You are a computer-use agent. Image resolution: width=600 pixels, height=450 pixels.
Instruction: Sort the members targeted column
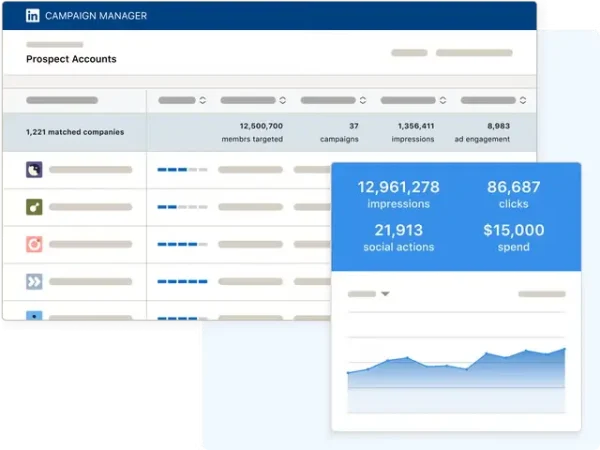click(283, 100)
